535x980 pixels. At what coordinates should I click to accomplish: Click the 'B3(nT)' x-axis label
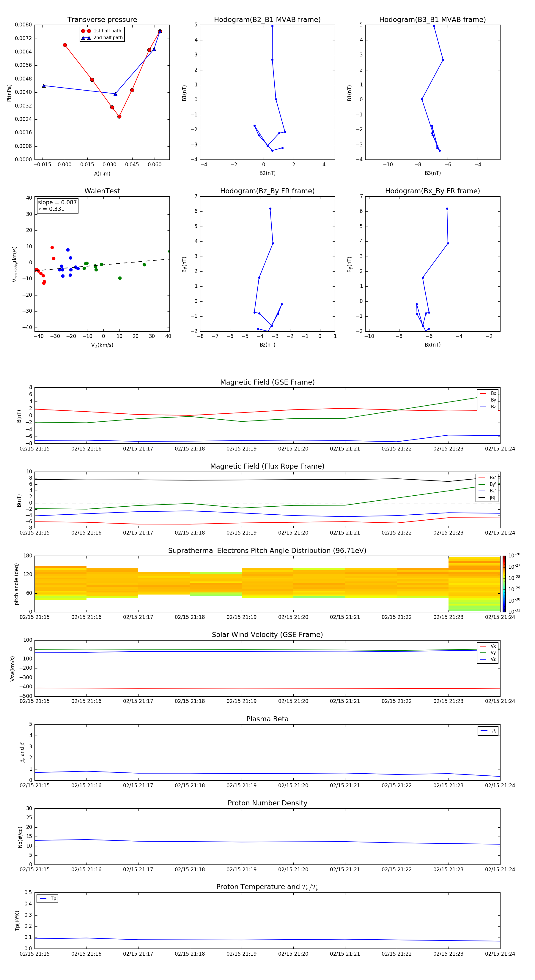[x=432, y=173]
